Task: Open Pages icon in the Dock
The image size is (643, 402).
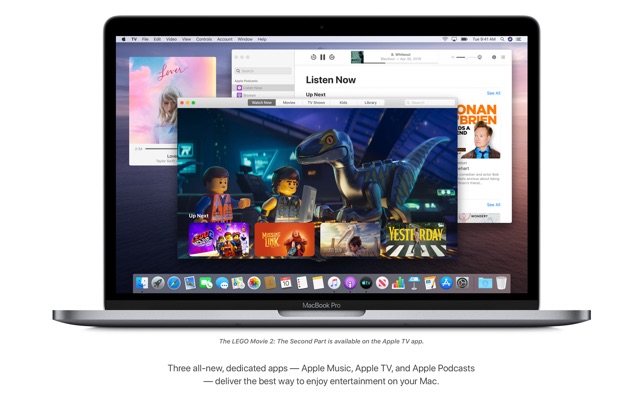Action: coord(430,283)
